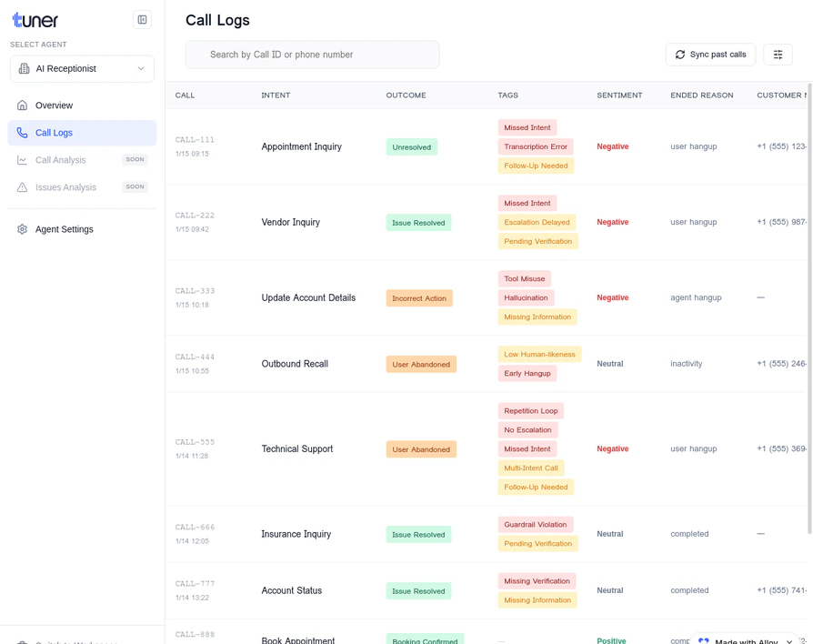
Task: Open Overview in the sidebar
Action: coord(82,106)
